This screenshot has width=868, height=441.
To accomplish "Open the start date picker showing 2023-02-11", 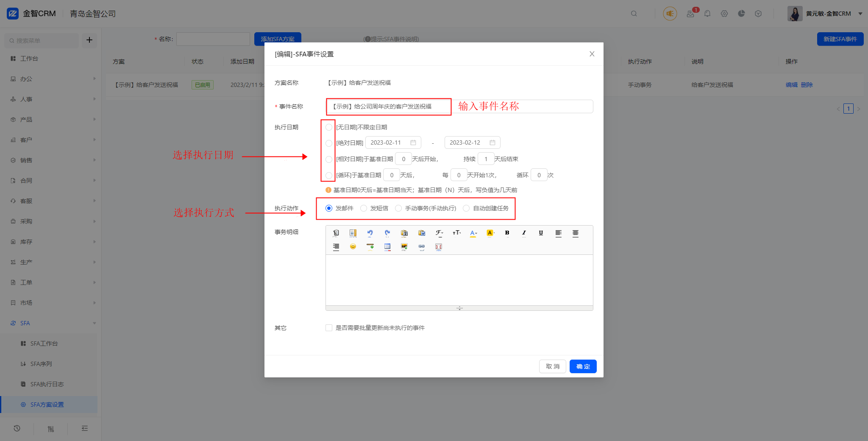I will (393, 142).
